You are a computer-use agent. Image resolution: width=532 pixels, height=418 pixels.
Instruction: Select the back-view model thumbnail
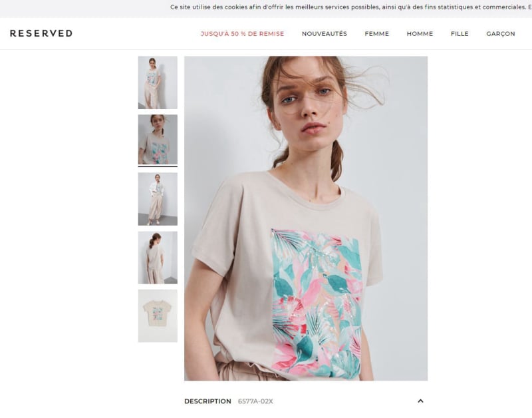158,258
